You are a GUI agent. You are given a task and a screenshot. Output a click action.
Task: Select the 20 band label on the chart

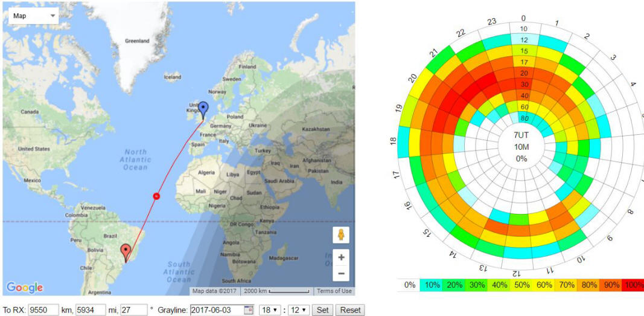[x=523, y=73]
